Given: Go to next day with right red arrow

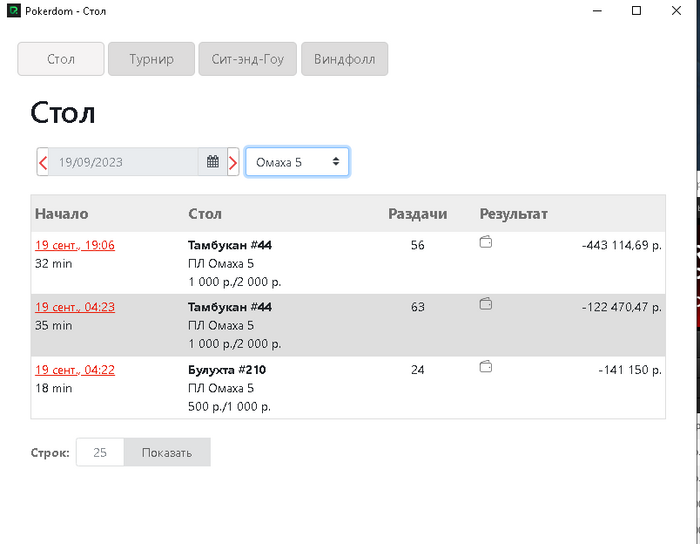Looking at the screenshot, I should tap(233, 162).
